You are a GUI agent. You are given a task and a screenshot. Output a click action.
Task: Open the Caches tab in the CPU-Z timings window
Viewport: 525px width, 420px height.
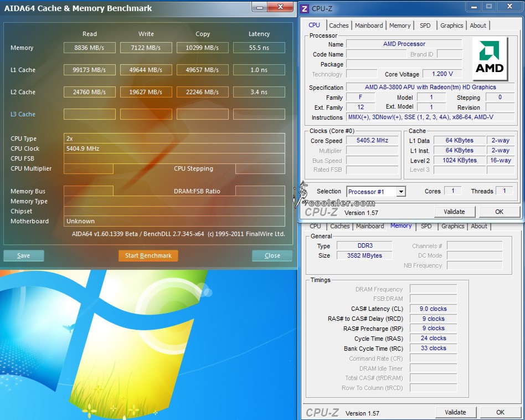pyautogui.click(x=340, y=226)
